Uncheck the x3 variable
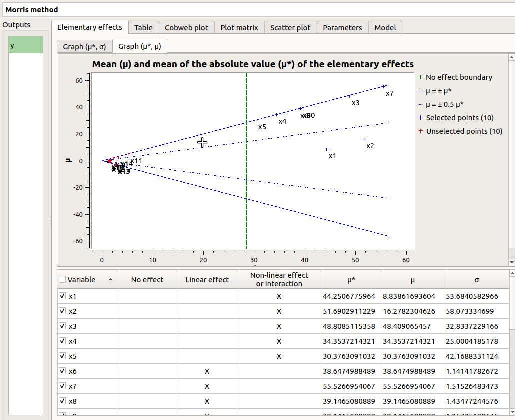This screenshot has height=420, width=515. (x=62, y=326)
